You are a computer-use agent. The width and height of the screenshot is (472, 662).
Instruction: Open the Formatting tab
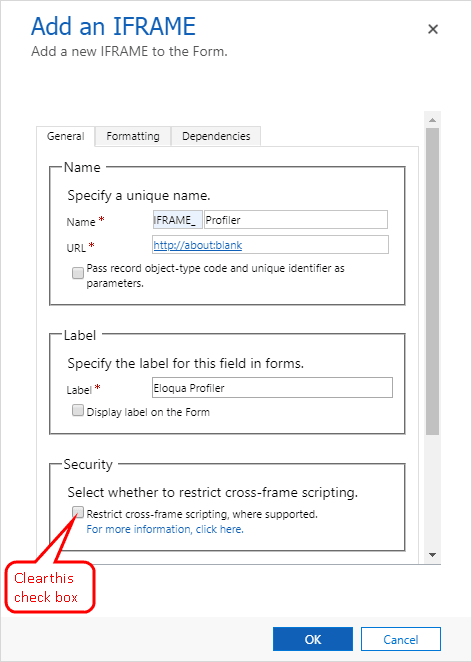(x=133, y=136)
